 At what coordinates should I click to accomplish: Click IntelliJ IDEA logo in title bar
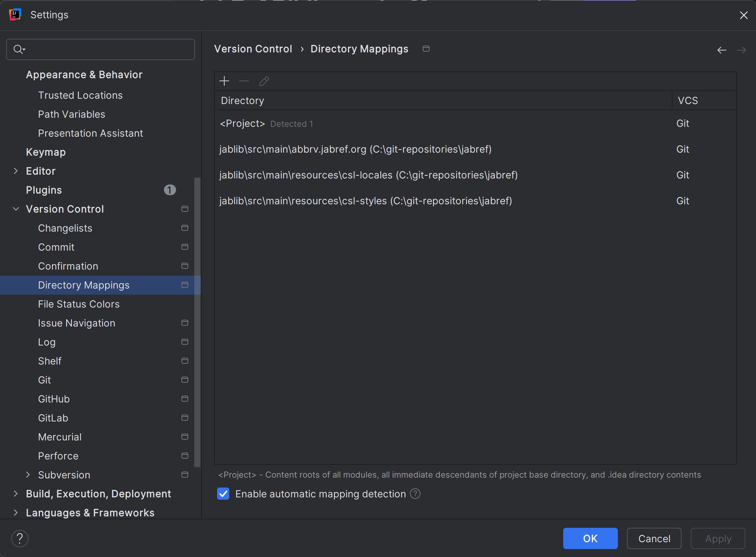15,14
